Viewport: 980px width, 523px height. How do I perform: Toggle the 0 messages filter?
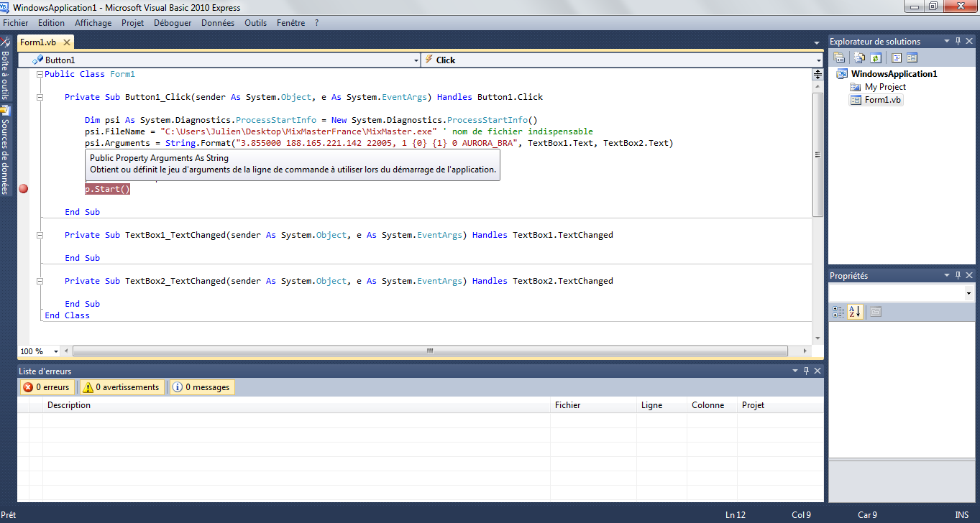(202, 387)
